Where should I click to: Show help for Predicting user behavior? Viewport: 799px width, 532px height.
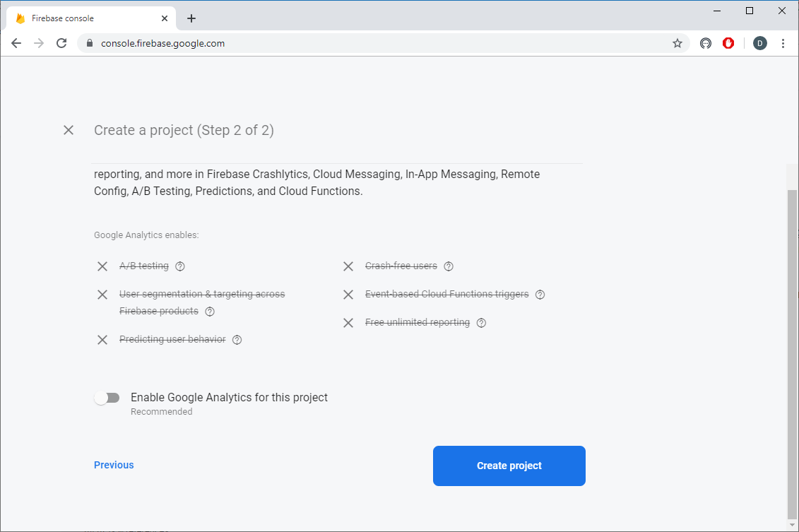pos(237,340)
